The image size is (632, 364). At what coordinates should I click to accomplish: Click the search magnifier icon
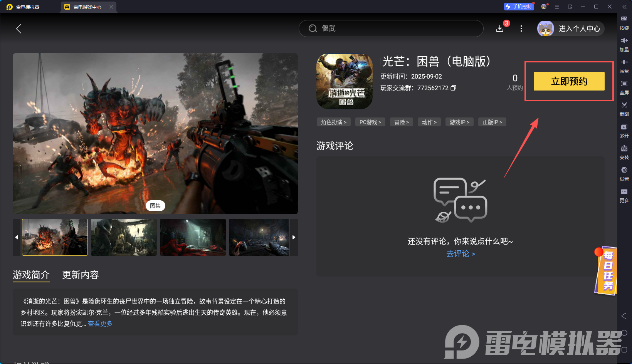pos(313,29)
